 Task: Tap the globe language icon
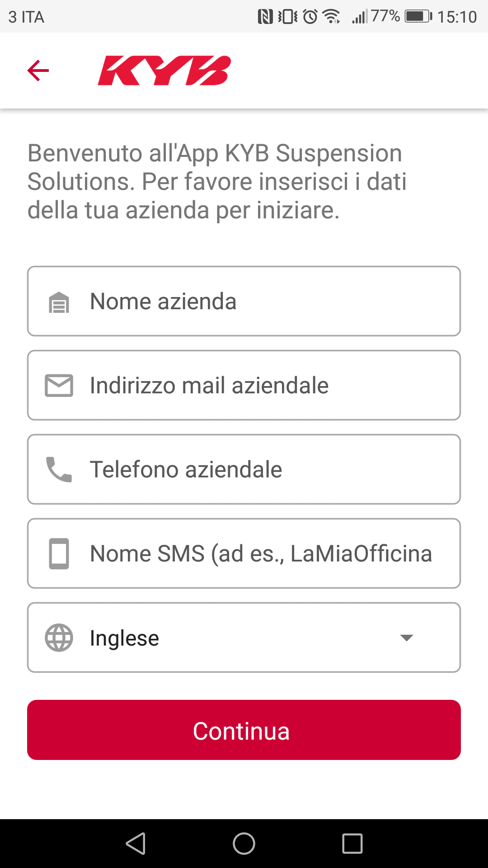coord(59,637)
